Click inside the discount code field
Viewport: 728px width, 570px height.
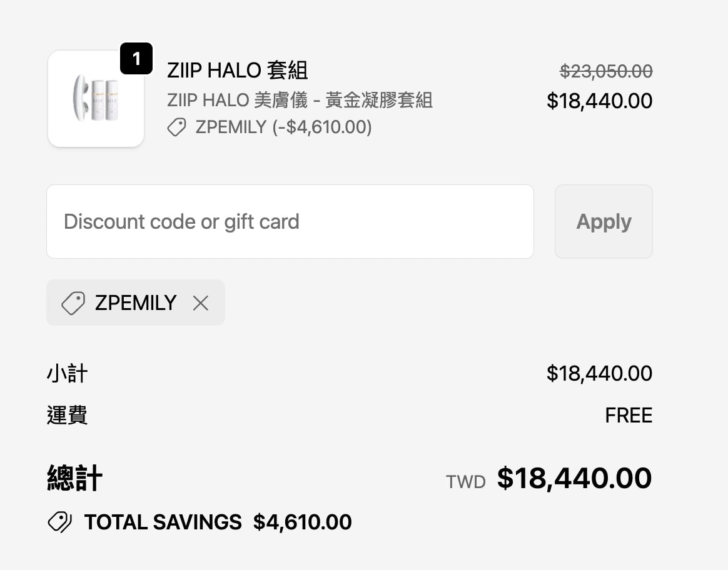290,221
